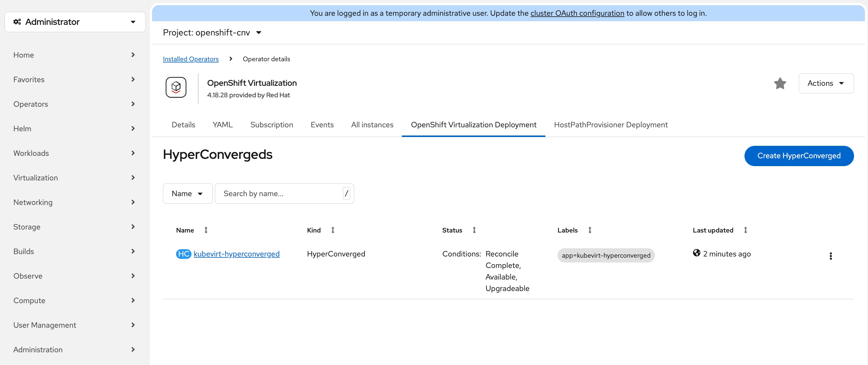Click the HyperConvergeds page heading
Viewport: 868px width, 365px height.
point(218,155)
